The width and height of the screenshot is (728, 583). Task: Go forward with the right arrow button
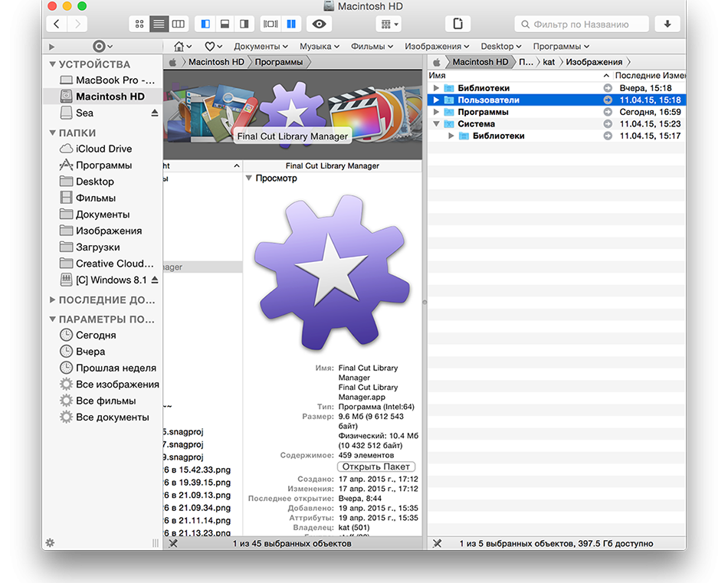(77, 25)
